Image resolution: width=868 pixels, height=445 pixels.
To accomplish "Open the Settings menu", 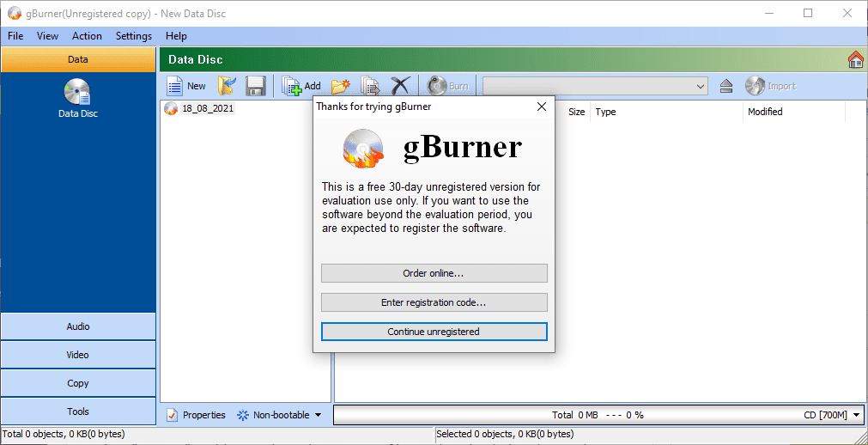I will (x=133, y=36).
